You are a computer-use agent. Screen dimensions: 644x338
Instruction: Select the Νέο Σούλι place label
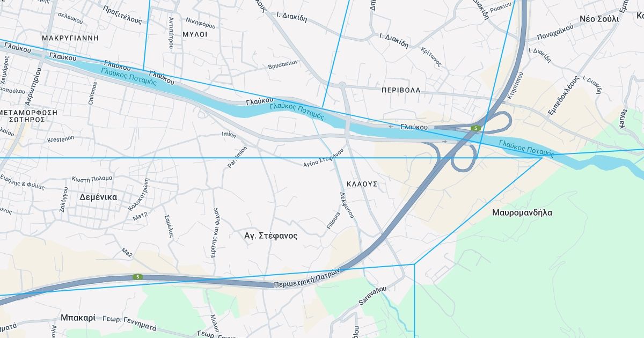[x=599, y=19]
